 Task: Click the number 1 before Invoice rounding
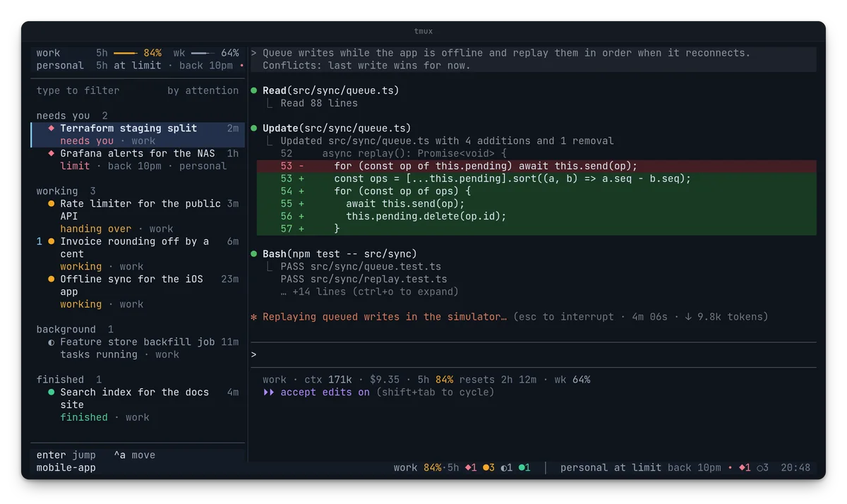click(40, 241)
